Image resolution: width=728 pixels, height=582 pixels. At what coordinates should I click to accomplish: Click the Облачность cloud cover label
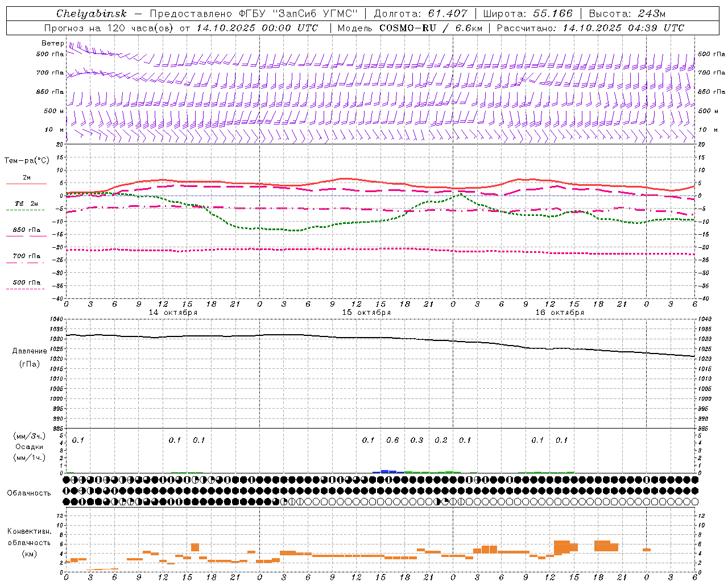(28, 493)
